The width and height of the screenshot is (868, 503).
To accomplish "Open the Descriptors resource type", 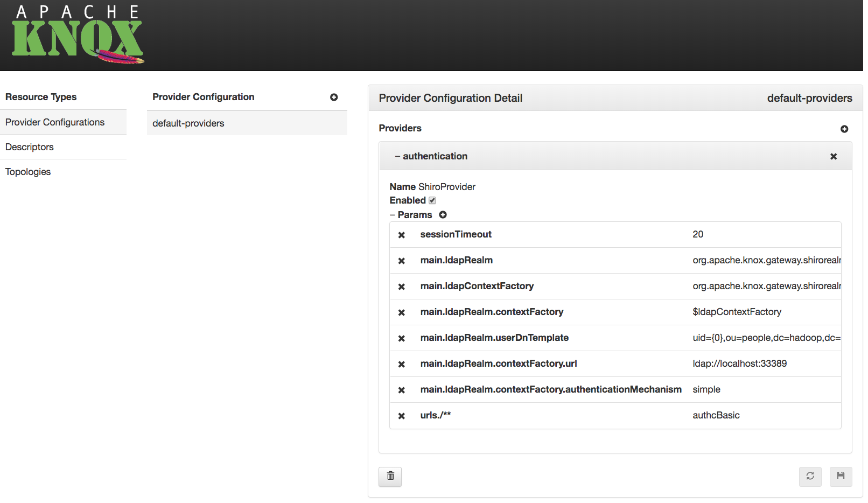I will tap(29, 146).
